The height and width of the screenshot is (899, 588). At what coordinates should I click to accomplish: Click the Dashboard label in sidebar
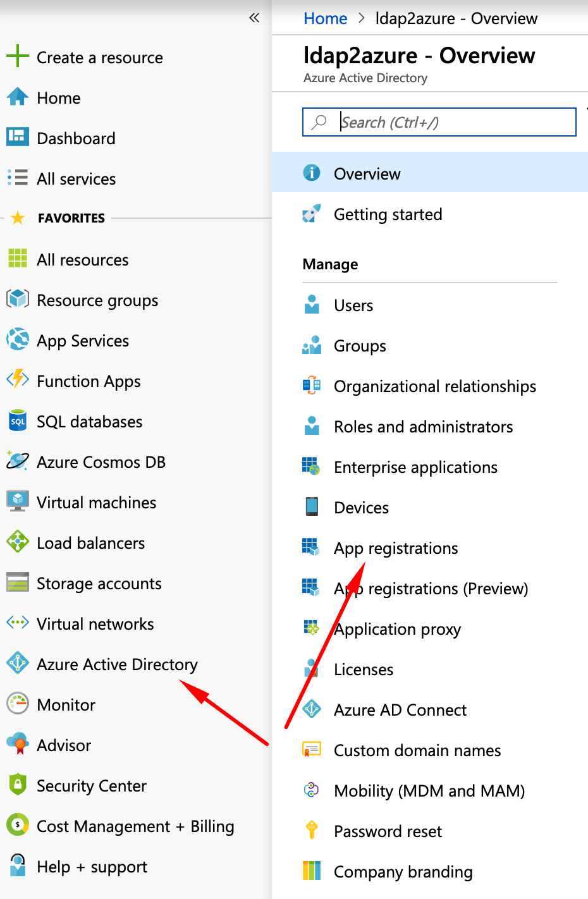click(76, 138)
